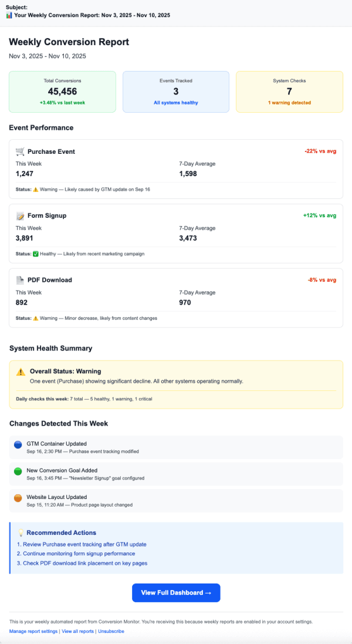352x644 pixels.
Task: Click the Recommended Actions lightbulb icon
Action: pyautogui.click(x=21, y=533)
